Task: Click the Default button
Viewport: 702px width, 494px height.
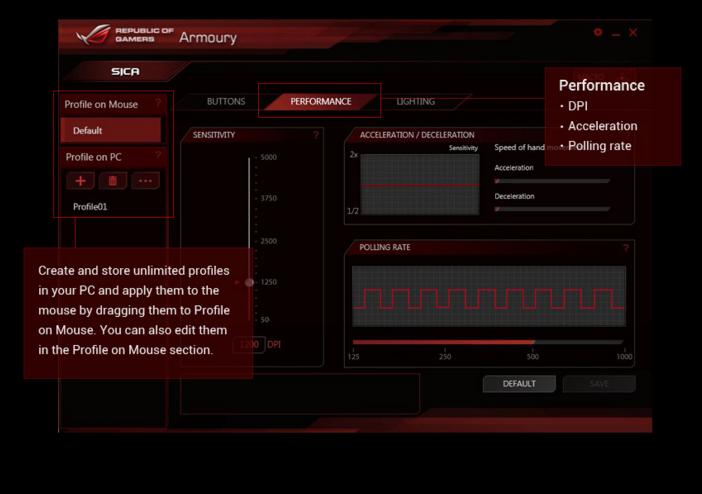Action: (519, 384)
